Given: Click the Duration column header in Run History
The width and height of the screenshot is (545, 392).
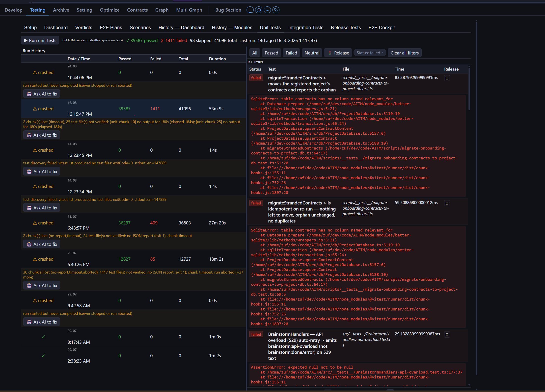Looking at the screenshot, I should tap(217, 59).
